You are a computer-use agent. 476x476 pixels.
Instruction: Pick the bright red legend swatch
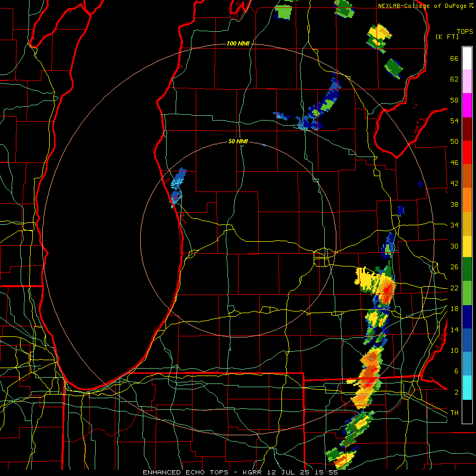point(467,152)
